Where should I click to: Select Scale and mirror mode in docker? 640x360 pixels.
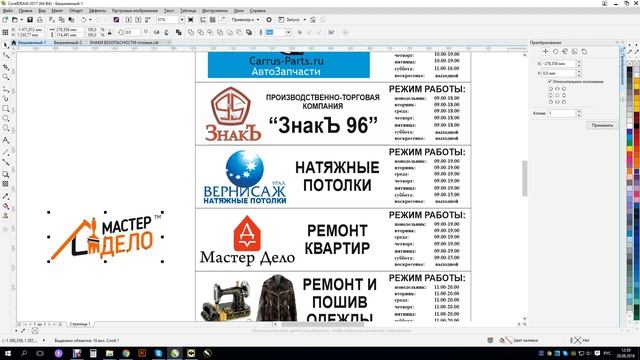565,52
